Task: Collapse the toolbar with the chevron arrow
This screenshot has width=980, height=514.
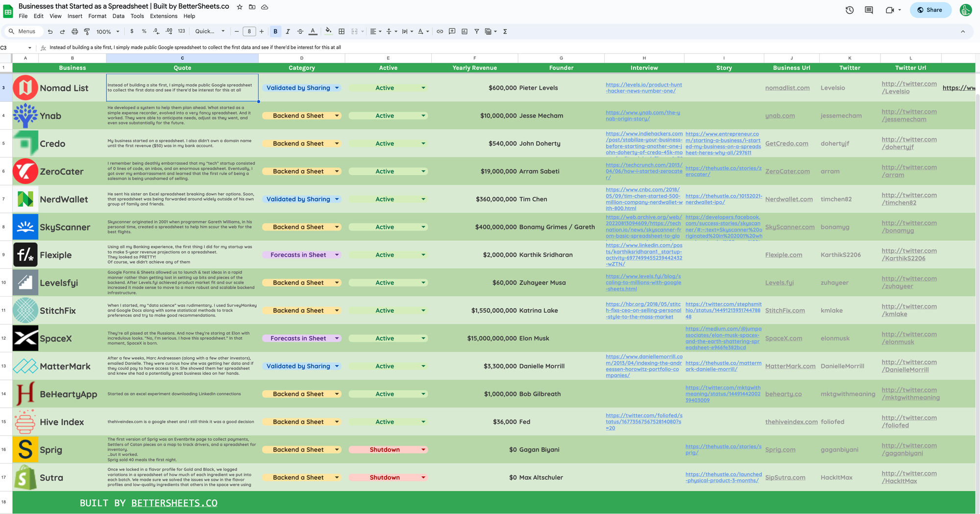Action: coord(963,31)
